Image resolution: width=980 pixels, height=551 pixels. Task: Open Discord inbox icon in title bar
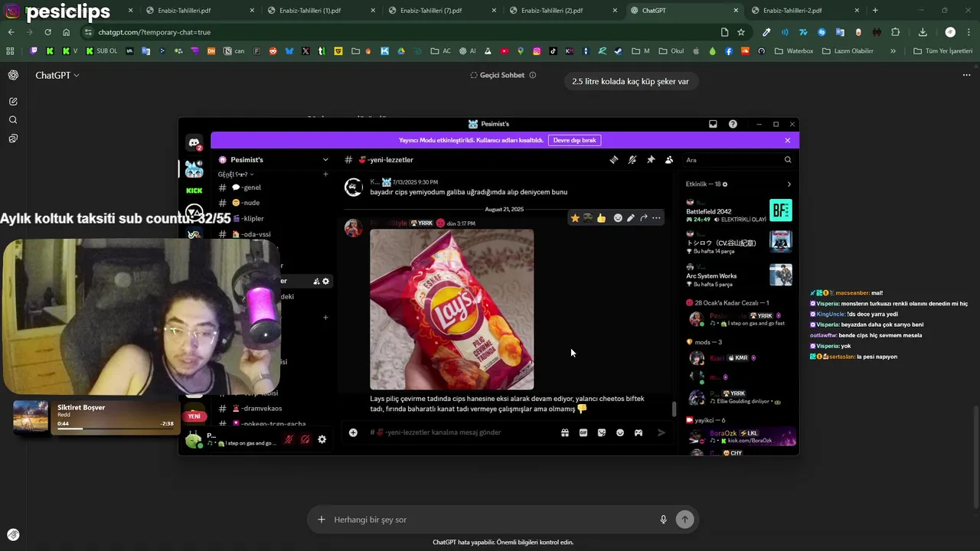(x=713, y=124)
